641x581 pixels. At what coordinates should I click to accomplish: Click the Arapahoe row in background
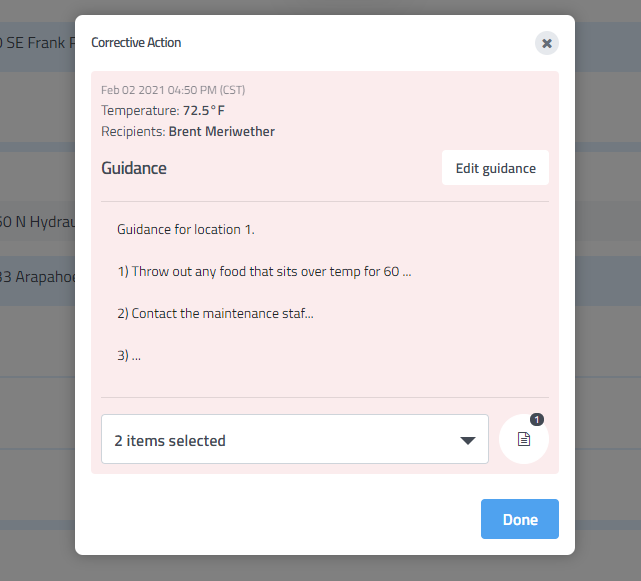[37, 277]
